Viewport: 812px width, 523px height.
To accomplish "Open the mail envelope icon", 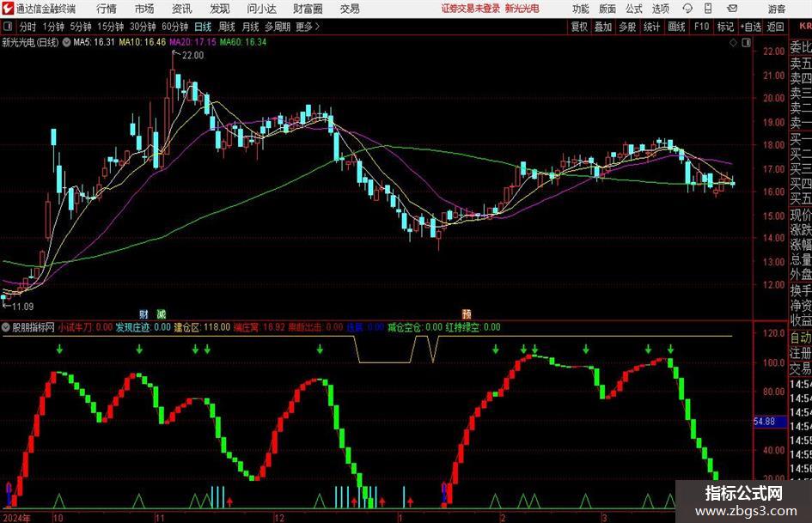I will [x=732, y=9].
